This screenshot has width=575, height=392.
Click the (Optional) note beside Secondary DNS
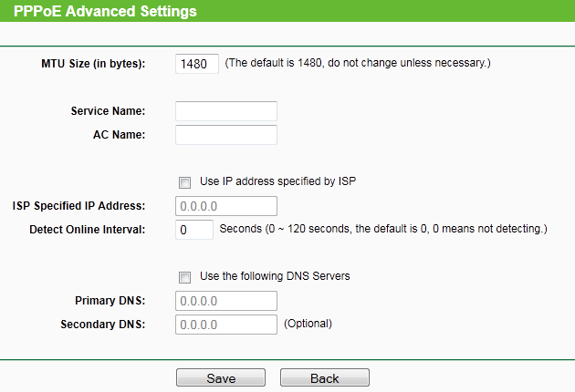(x=308, y=324)
